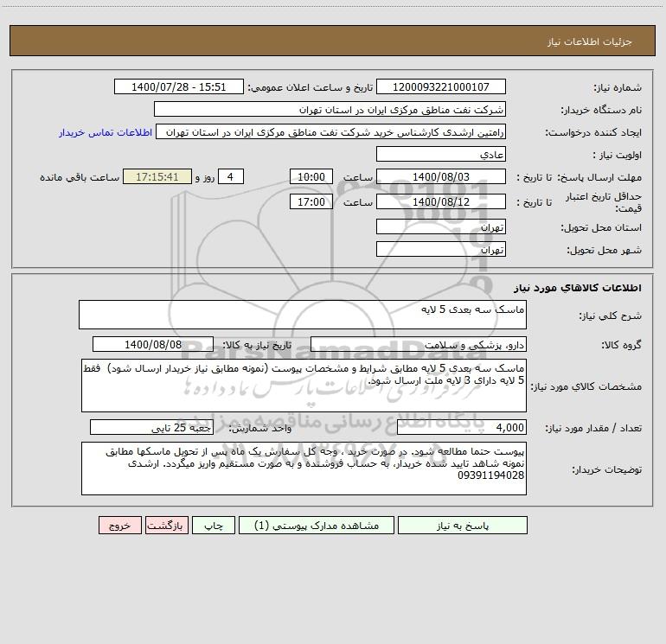Click the buyer organization name field
The height and width of the screenshot is (644, 666).
pyautogui.click(x=330, y=109)
